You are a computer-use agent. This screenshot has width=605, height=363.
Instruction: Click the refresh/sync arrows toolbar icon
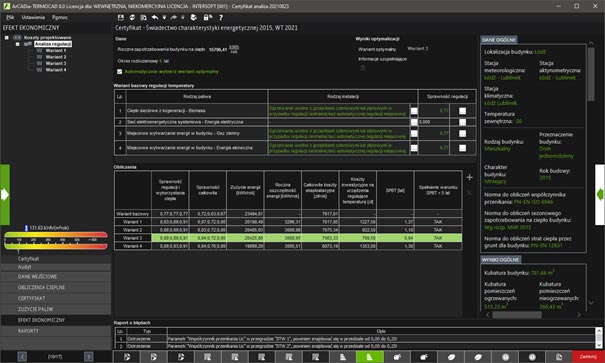132,17
